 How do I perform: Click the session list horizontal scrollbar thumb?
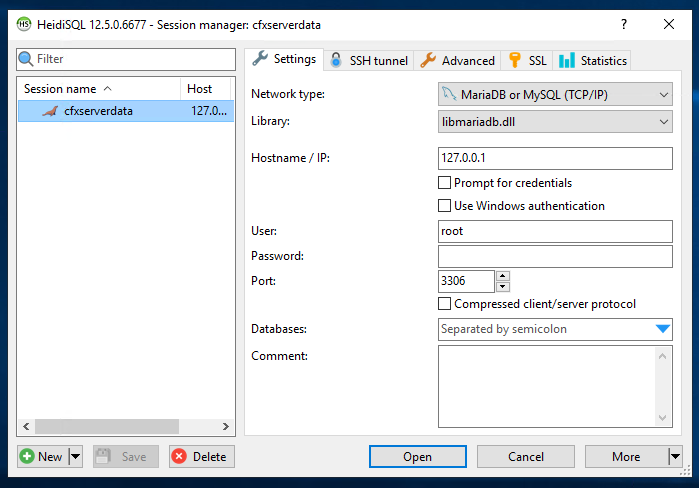pos(107,426)
